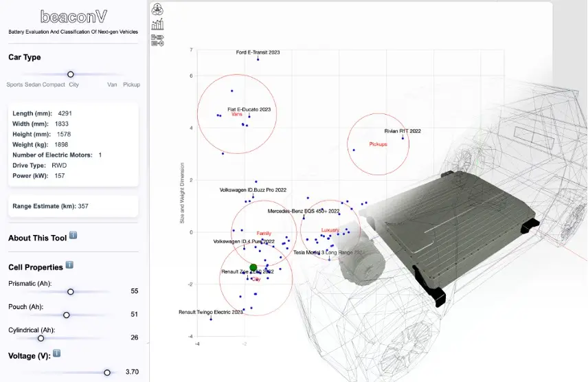Click the Voltage value 3.70

(x=132, y=372)
